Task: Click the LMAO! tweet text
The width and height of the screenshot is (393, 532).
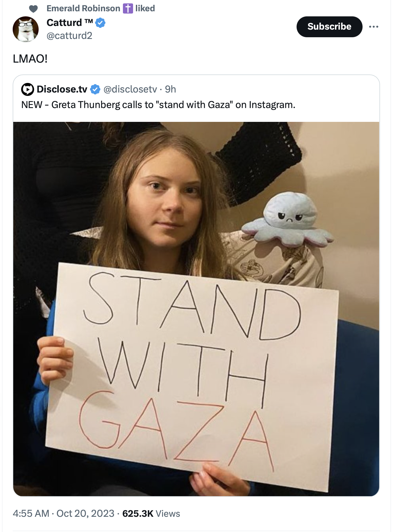Action: click(x=30, y=59)
